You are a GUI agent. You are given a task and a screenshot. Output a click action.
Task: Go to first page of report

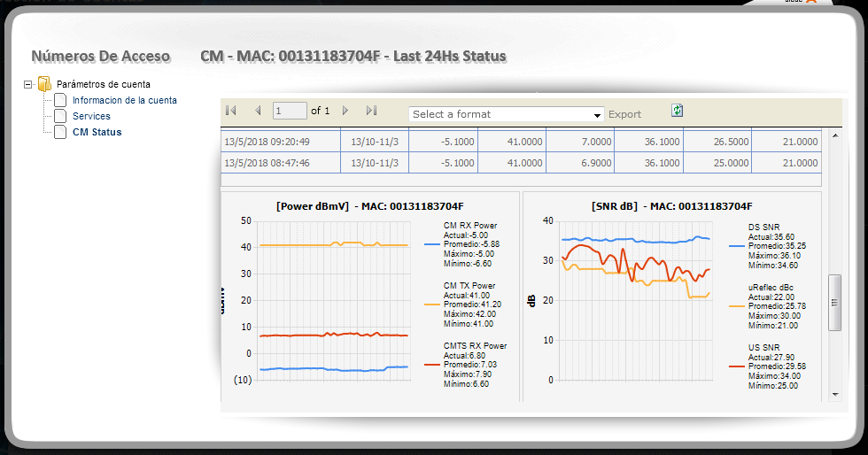point(231,111)
